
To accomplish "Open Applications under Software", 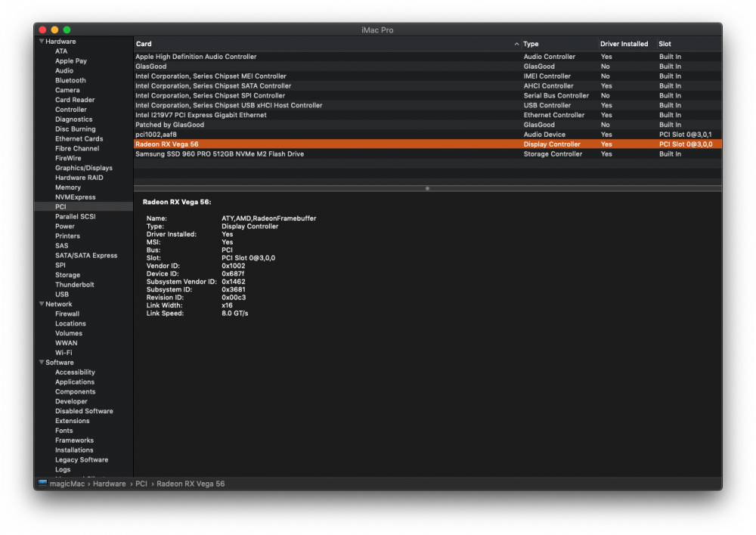I will 75,382.
